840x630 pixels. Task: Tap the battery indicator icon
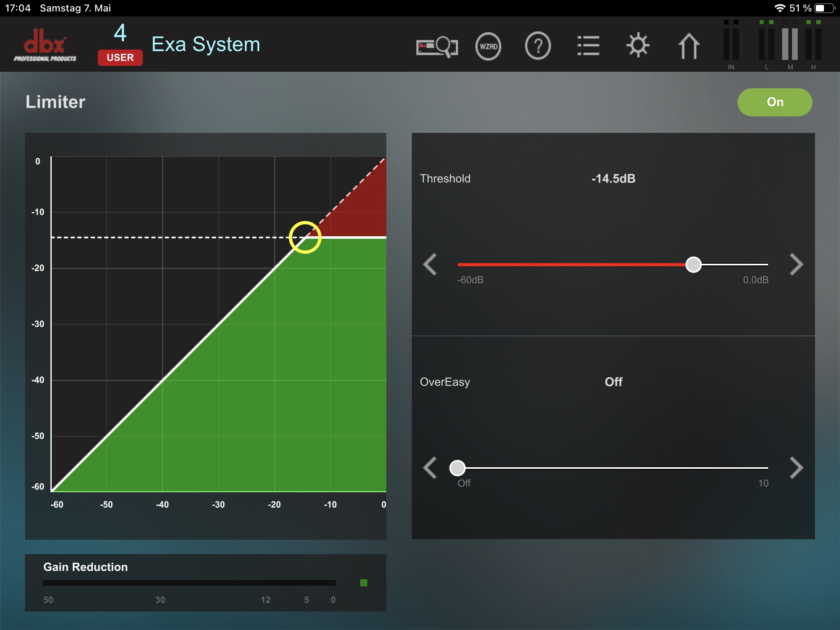(825, 8)
